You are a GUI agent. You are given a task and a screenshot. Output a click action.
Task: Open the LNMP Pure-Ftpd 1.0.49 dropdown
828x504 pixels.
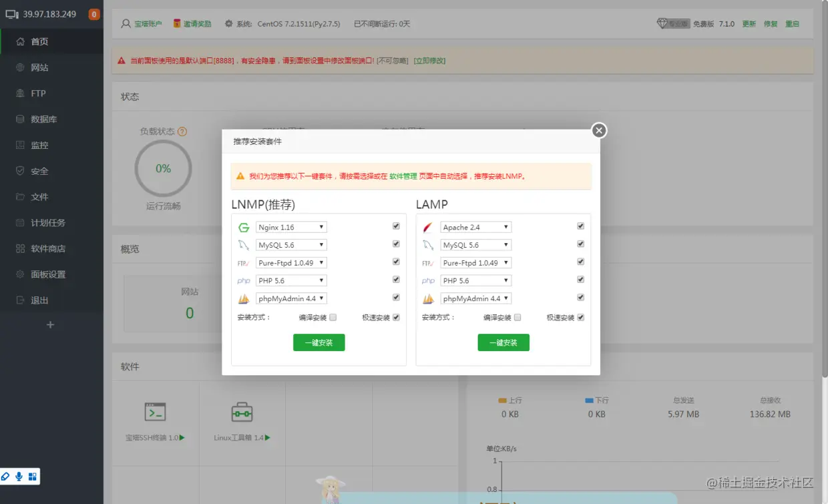pos(291,263)
